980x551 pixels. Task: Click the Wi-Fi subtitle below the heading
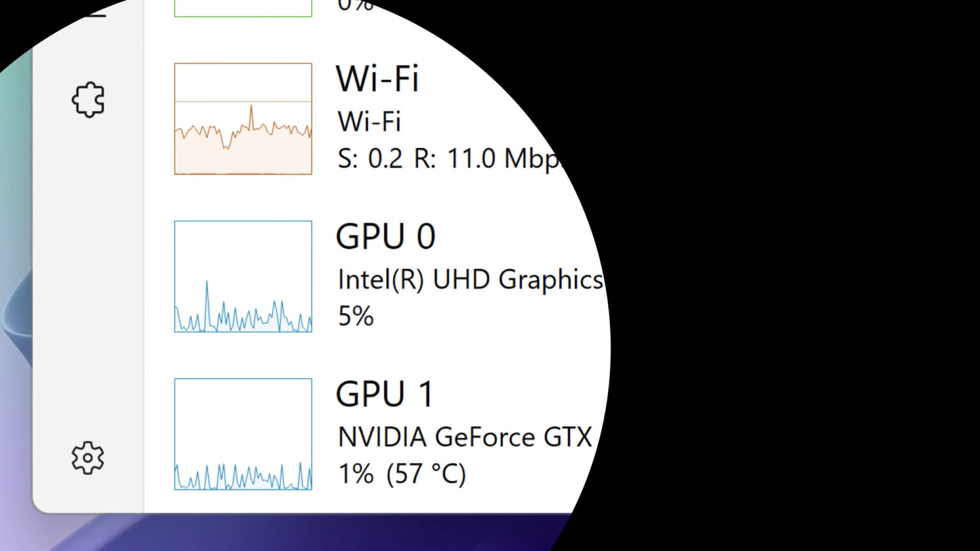[x=369, y=121]
